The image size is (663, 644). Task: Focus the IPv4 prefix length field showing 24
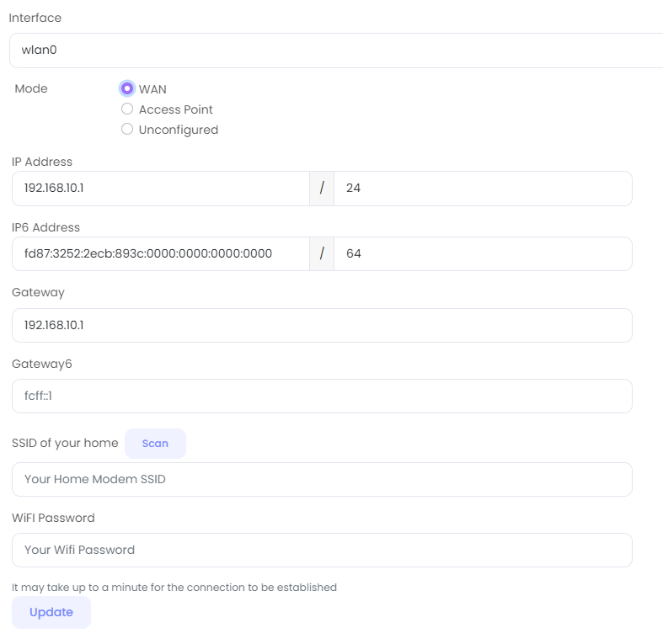pyautogui.click(x=482, y=189)
